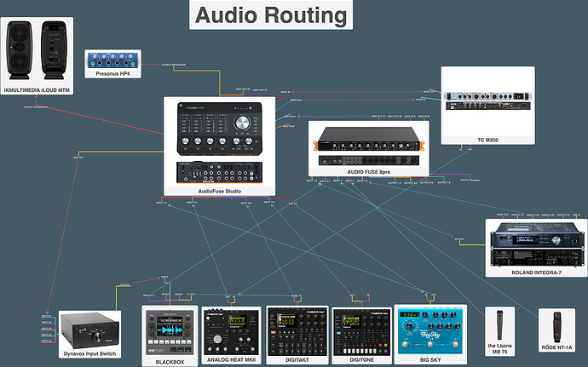This screenshot has height=367, width=588.
Task: Click the AUDIO FUSE 8pre caption
Action: 369,172
